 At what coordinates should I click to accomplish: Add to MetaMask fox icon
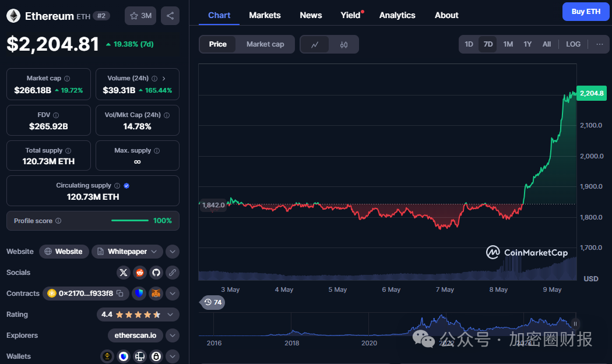click(156, 293)
